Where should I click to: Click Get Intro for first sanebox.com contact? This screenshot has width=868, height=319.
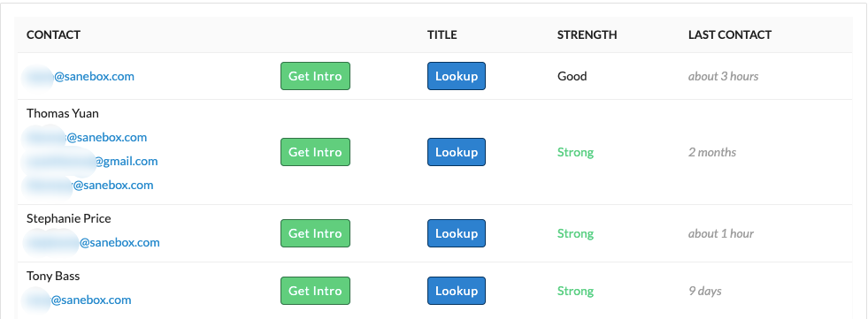[315, 76]
